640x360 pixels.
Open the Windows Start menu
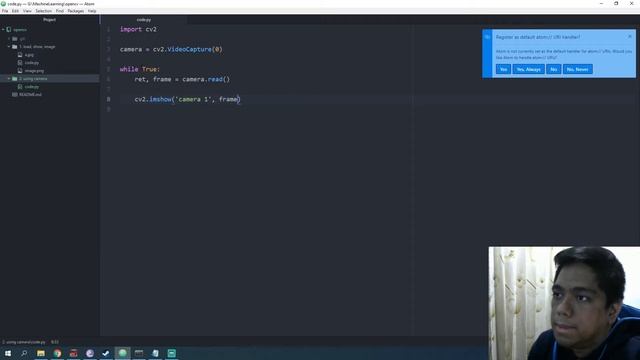pyautogui.click(x=8, y=353)
